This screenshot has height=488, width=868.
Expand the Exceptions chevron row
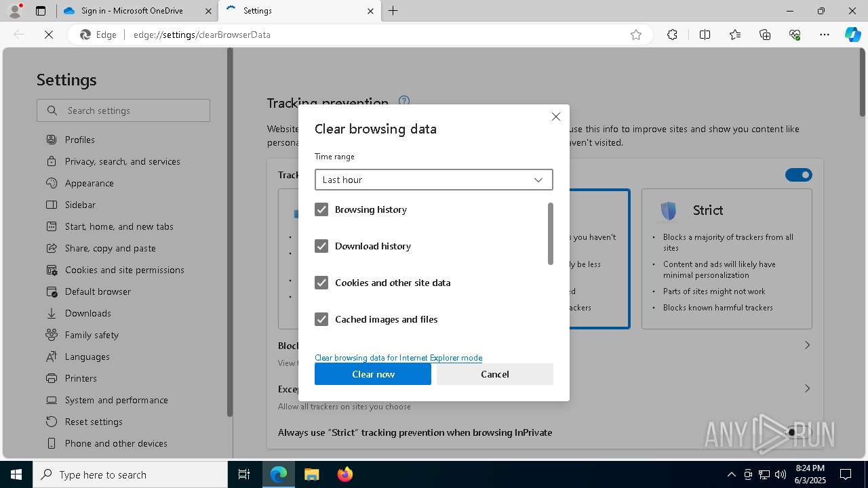(807, 388)
